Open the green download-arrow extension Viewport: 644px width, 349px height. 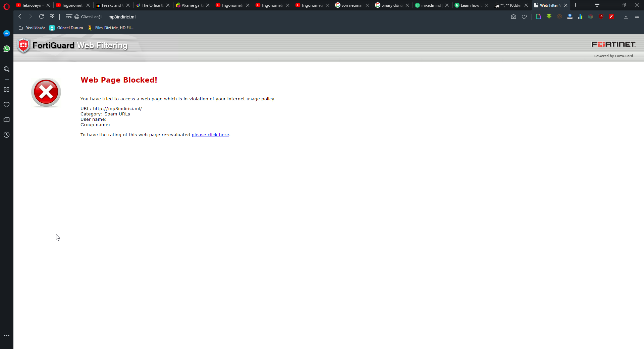coord(549,16)
